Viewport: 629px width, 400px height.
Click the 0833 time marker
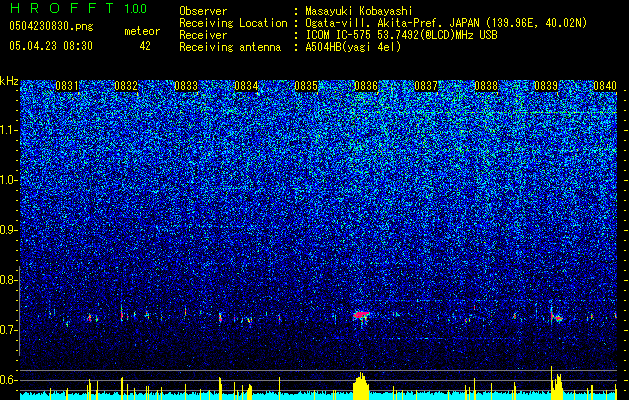186,86
